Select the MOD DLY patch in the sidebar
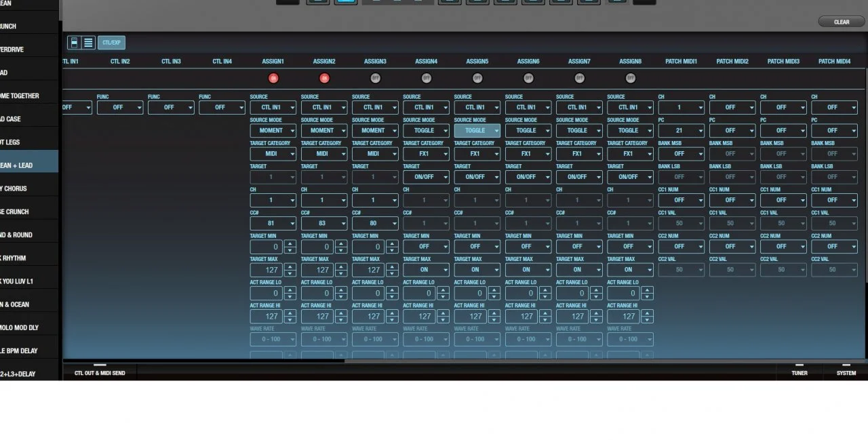 29,327
